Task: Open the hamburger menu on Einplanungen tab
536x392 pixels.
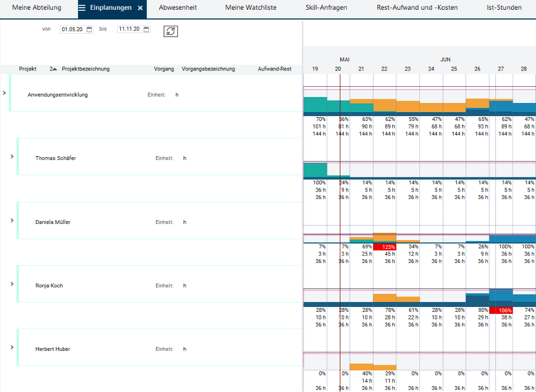Action: pos(82,8)
